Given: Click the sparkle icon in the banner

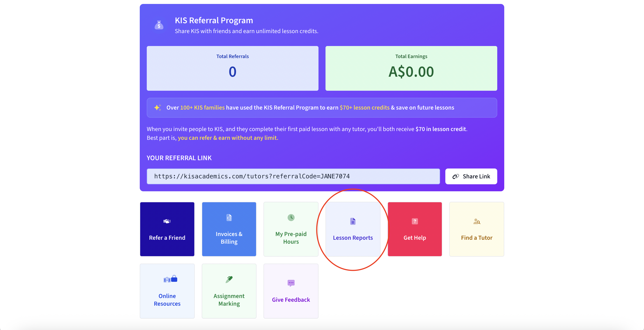Looking at the screenshot, I should tap(158, 108).
